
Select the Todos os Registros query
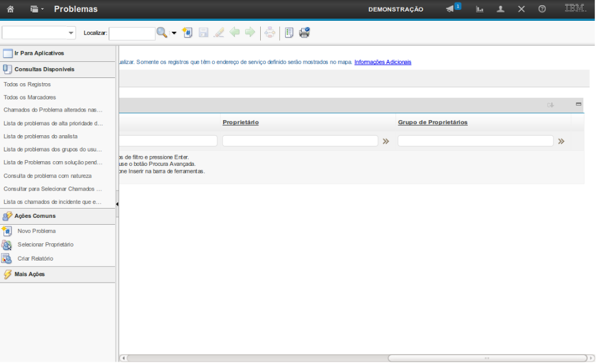click(x=27, y=84)
